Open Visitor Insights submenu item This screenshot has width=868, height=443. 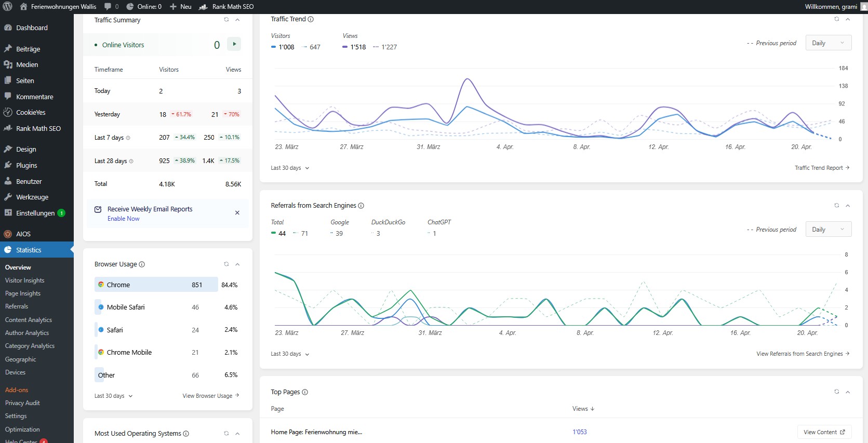[x=24, y=280]
